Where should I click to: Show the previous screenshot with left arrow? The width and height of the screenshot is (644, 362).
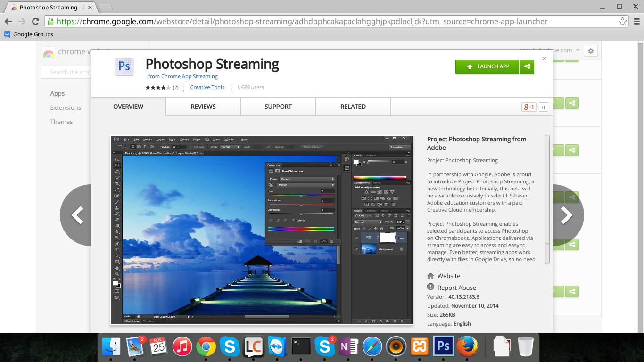point(77,215)
